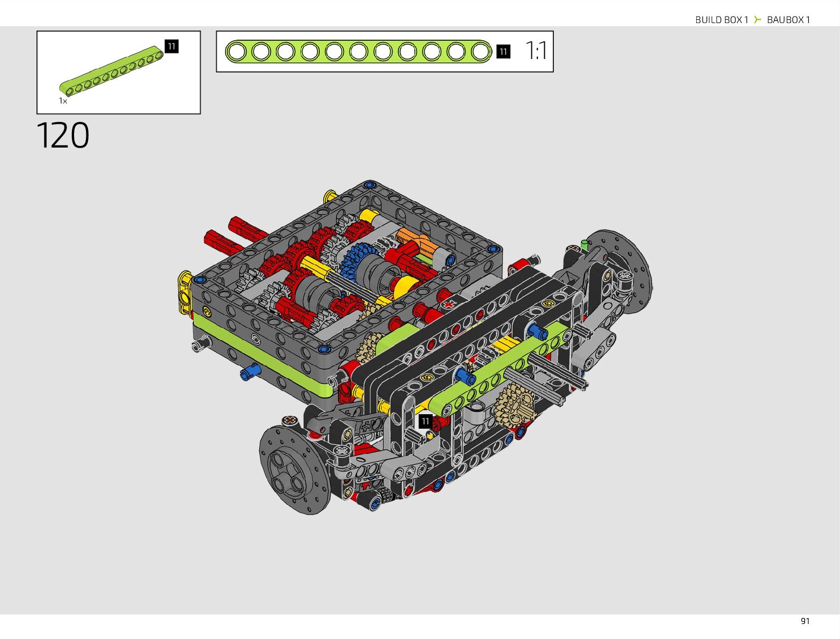This screenshot has width=840, height=639.
Task: Click the 1:1 scale indicator text
Action: click(536, 52)
